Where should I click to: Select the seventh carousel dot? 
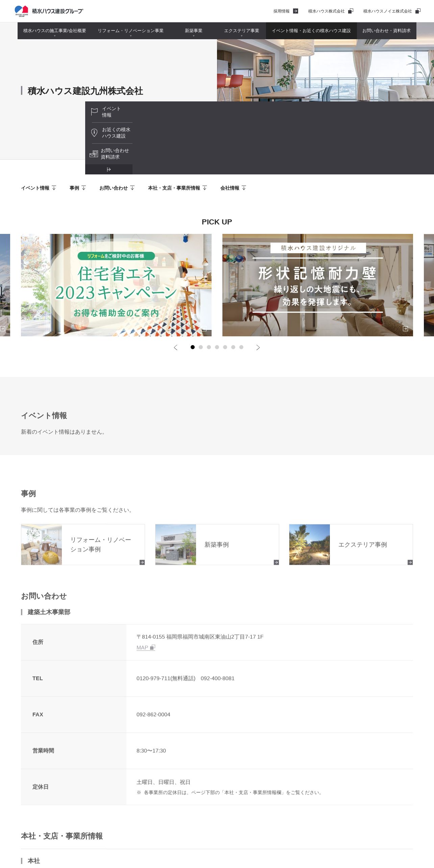coord(241,347)
